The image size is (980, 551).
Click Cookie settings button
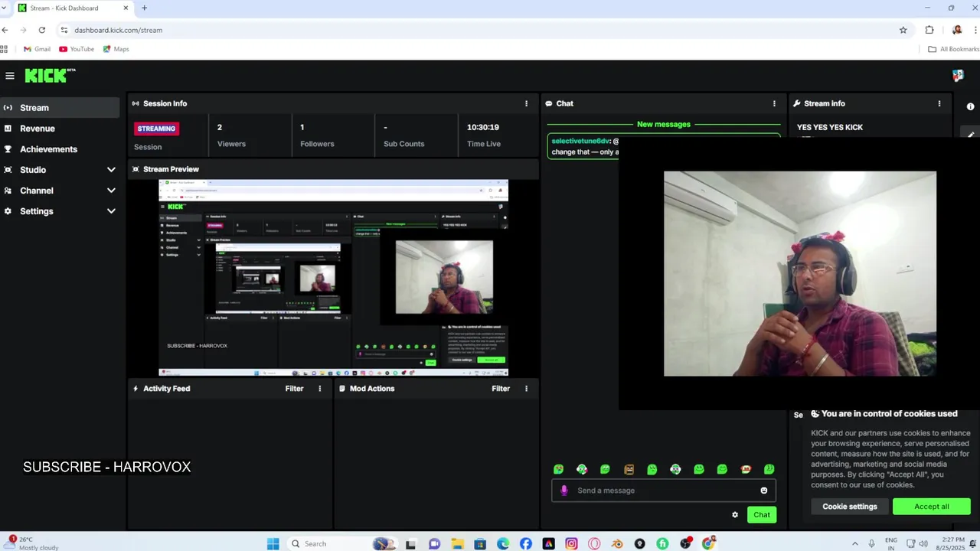850,507
